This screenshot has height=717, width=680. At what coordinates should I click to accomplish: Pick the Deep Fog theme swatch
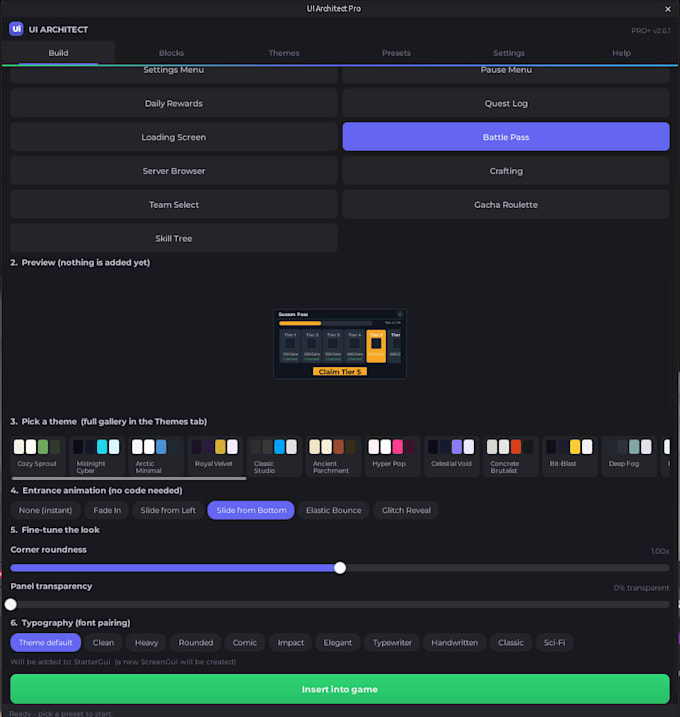pos(629,456)
